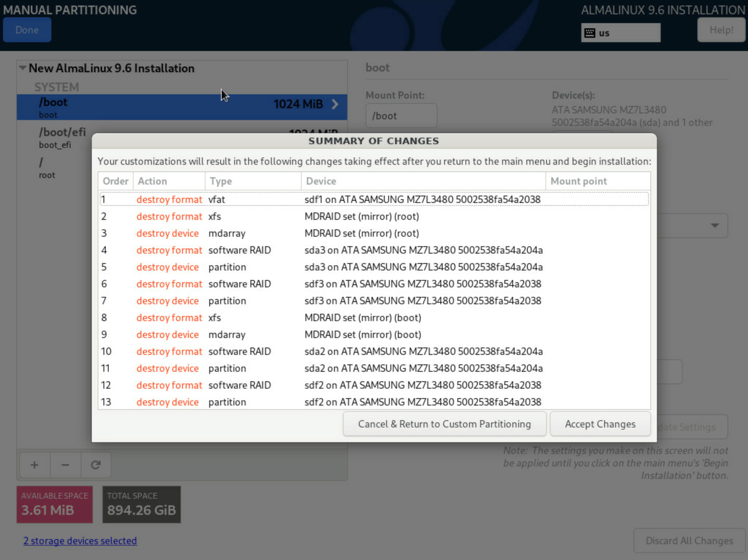Open the 2 storage devices selected link
Screen dimensions: 748x560
[x=80, y=541]
